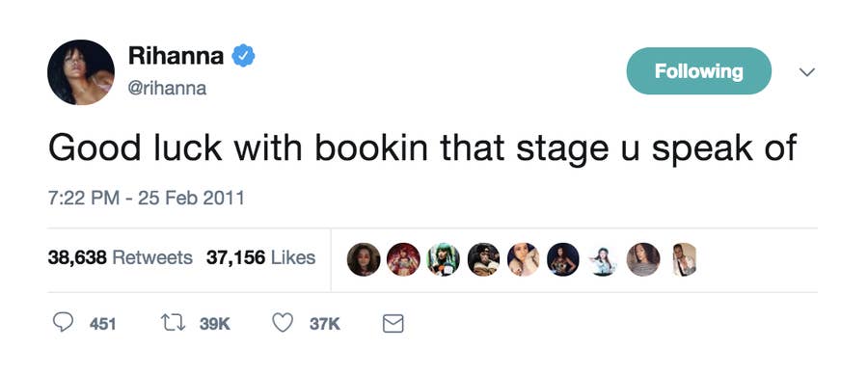Open the @rihanna handle link

(167, 89)
